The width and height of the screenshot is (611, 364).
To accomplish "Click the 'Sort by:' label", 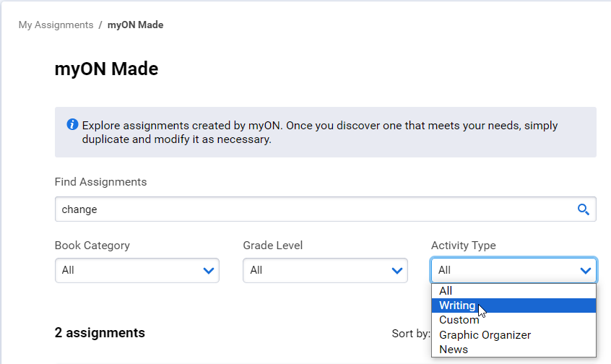I will [x=411, y=334].
